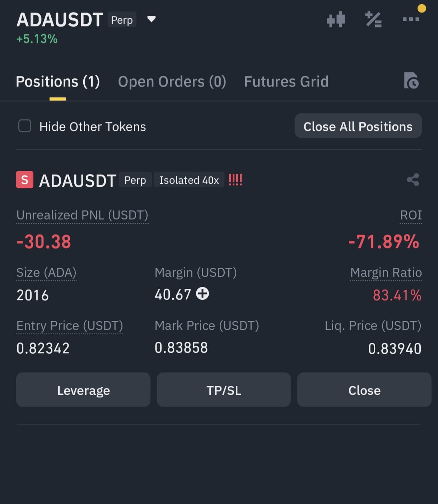438x504 pixels.
Task: Open the candlestick chart icon
Action: (336, 19)
